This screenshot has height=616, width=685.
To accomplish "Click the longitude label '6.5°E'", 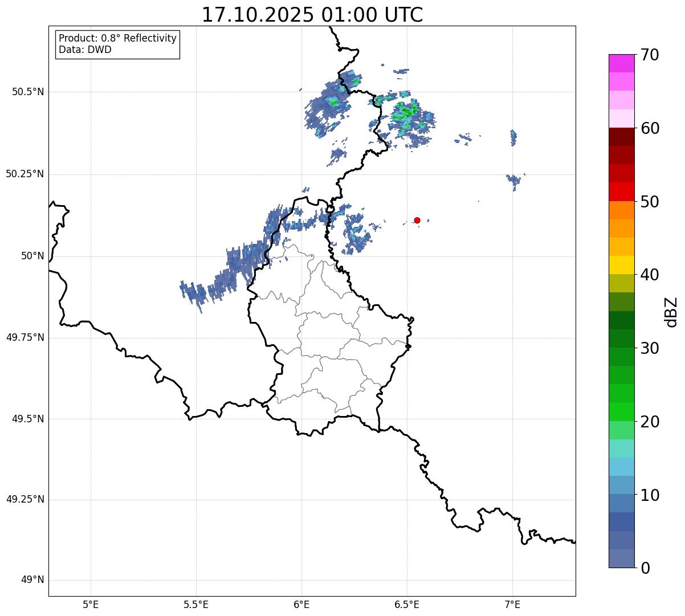I will coord(407,604).
